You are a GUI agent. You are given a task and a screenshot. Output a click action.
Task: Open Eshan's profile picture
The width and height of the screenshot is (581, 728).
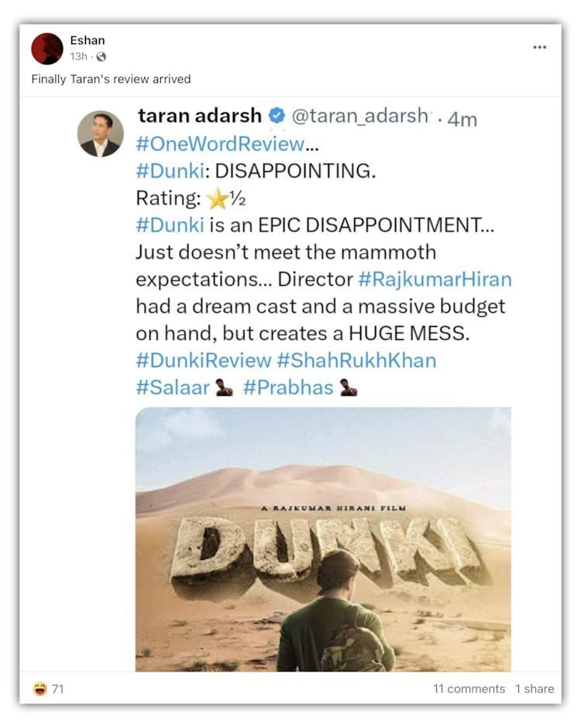click(x=46, y=49)
